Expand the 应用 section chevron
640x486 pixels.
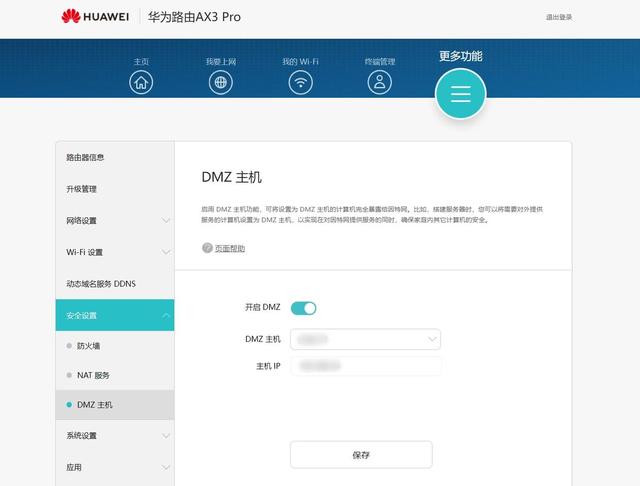tap(165, 467)
